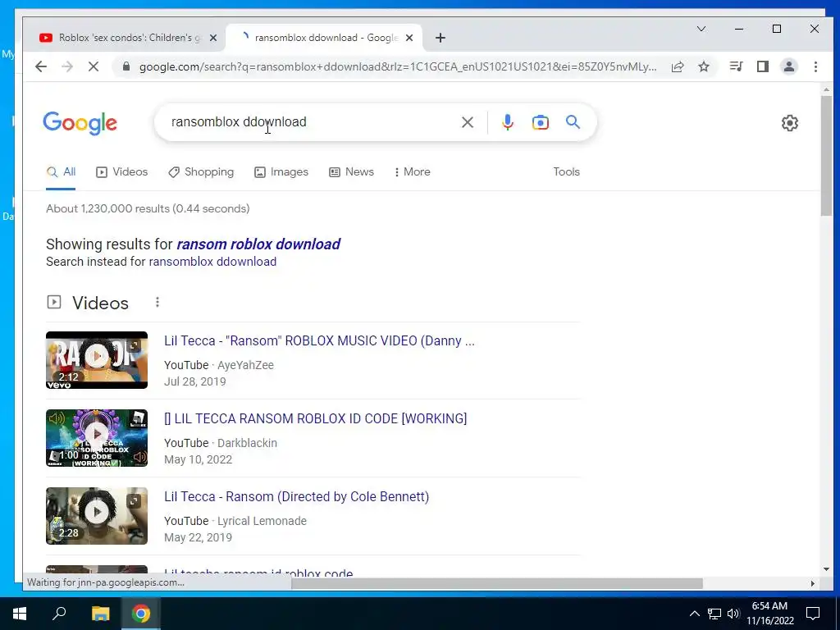Image resolution: width=840 pixels, height=630 pixels.
Task: Play the 2:12 Vevo video thumbnail
Action: pos(97,360)
